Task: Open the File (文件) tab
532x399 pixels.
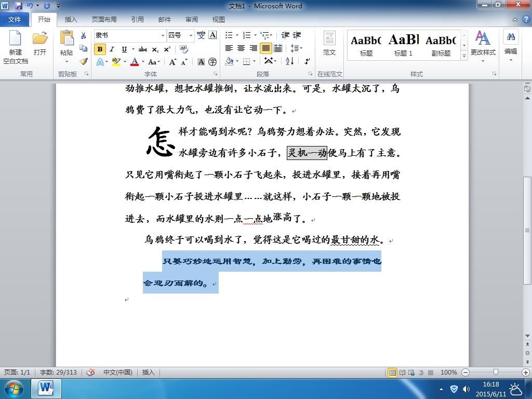Action: coord(15,20)
